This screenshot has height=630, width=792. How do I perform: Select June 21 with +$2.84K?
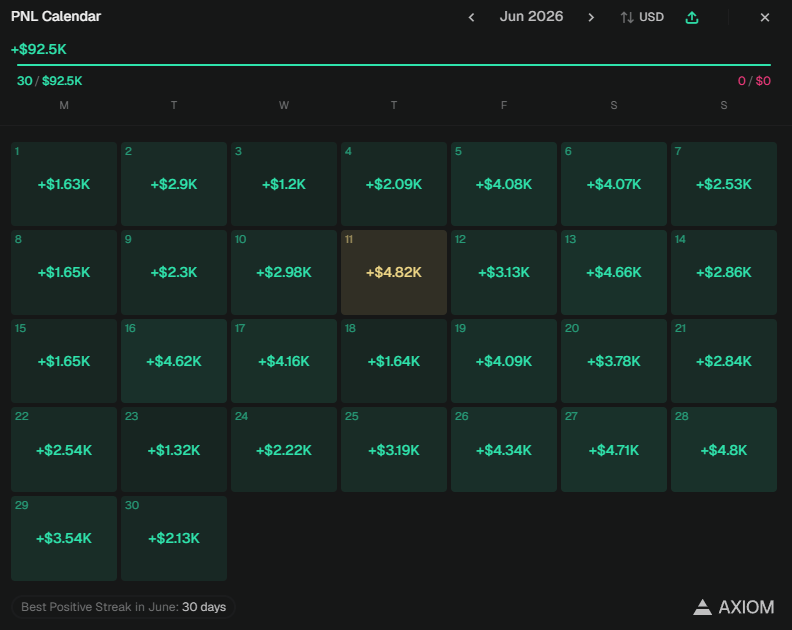pyautogui.click(x=724, y=361)
